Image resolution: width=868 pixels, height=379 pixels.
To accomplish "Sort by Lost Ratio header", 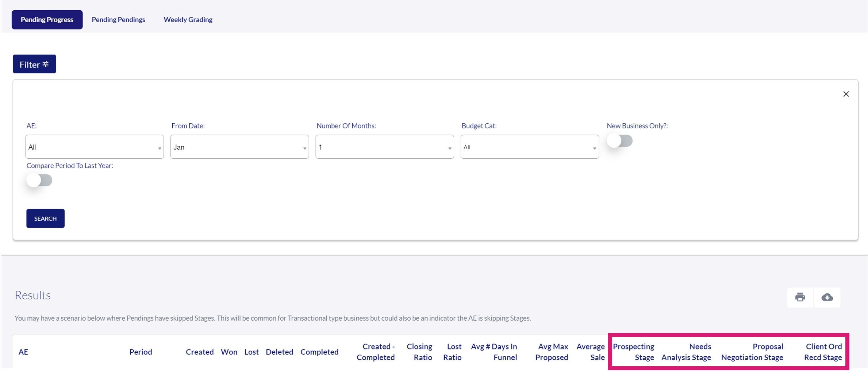I will [452, 352].
